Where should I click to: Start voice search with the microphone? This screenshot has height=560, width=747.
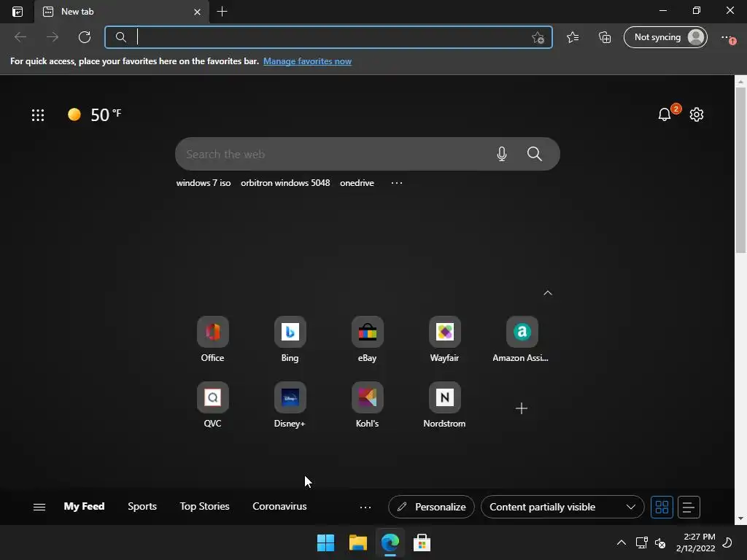(502, 154)
